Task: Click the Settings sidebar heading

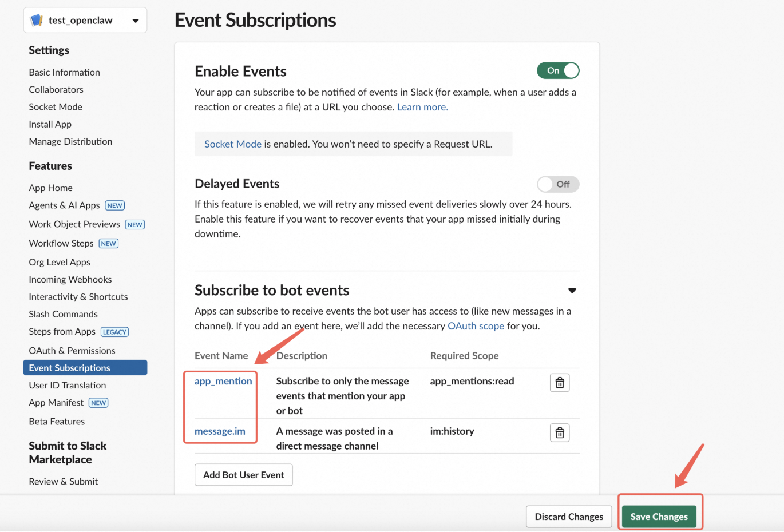Action: click(x=49, y=50)
